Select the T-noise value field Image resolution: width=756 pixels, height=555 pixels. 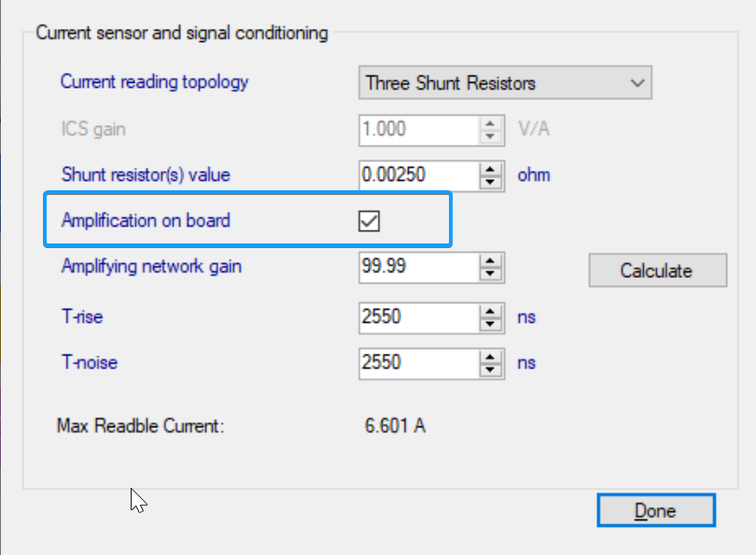[x=418, y=362]
